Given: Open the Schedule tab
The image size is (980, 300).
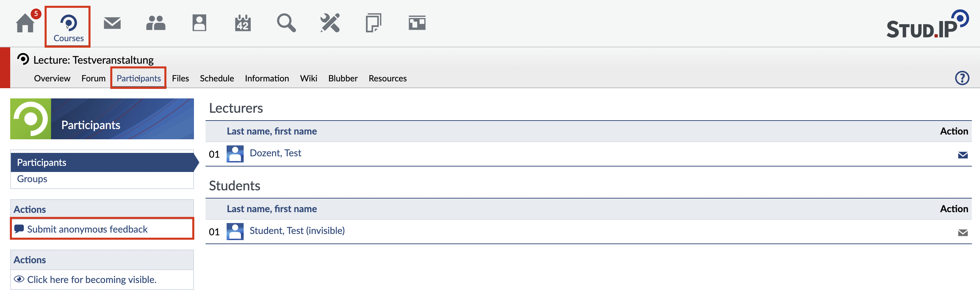Looking at the screenshot, I should pyautogui.click(x=217, y=78).
